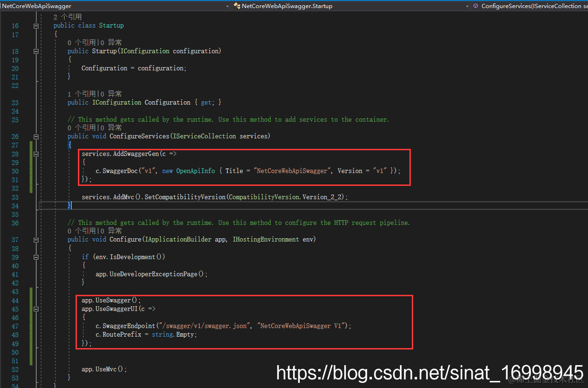The image size is (588, 388).
Task: Open '0 异常' CodeLens above Configure method
Action: coord(111,231)
